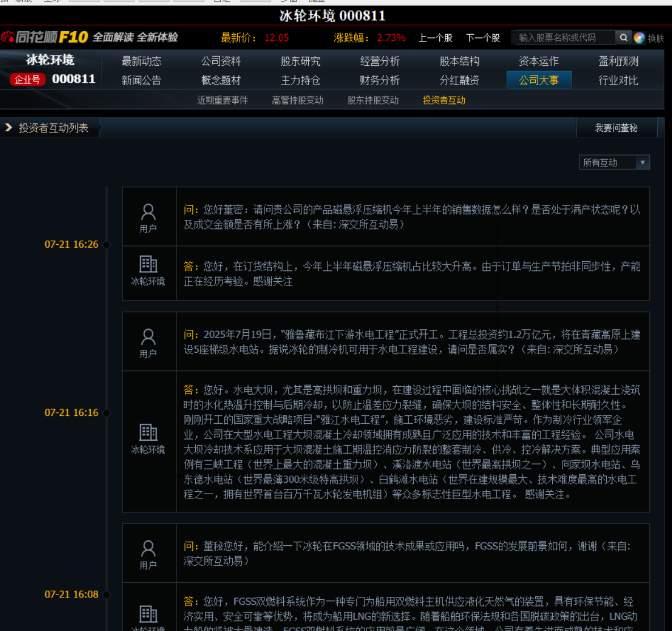Click timeline marker for 07-21 16:08

click(x=107, y=595)
